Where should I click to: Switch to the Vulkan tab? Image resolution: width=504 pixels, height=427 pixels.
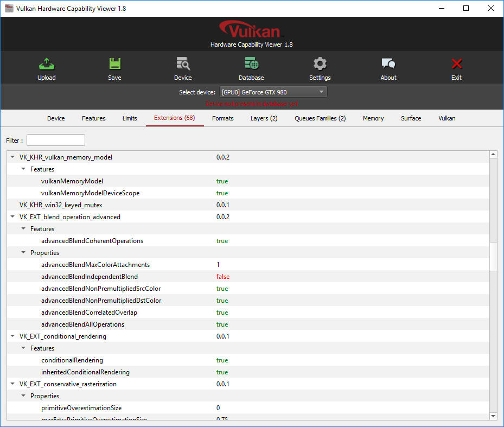coord(447,118)
